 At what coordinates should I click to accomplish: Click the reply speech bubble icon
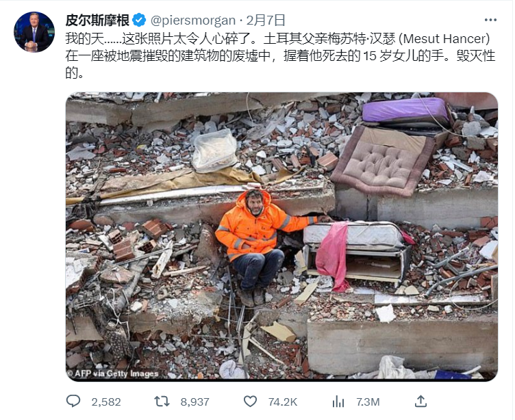coord(73,401)
